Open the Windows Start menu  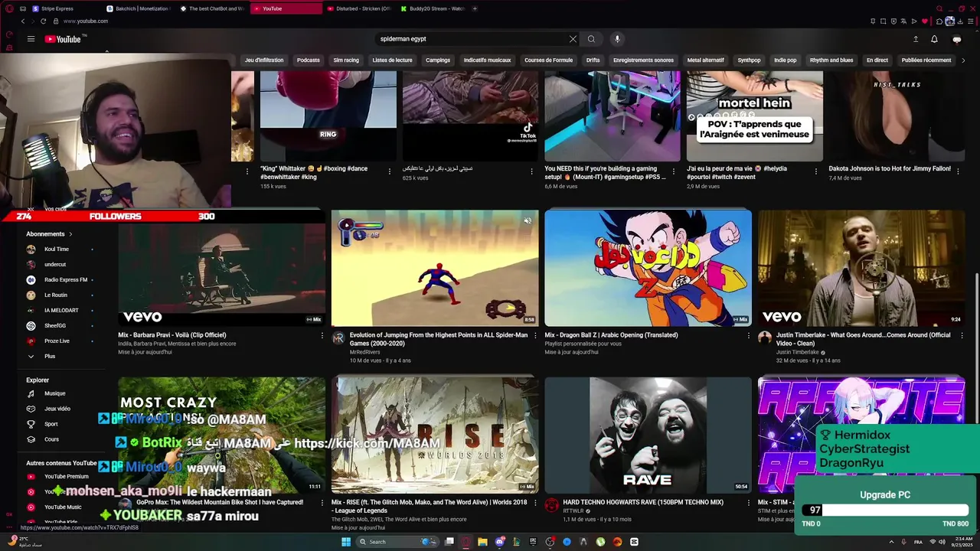coord(346,542)
